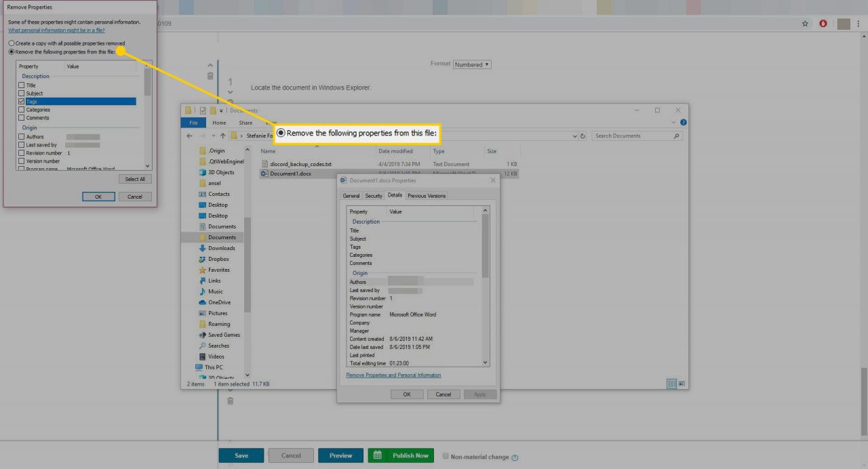
Task: Click the OneDrive cloud icon
Action: pos(202,302)
